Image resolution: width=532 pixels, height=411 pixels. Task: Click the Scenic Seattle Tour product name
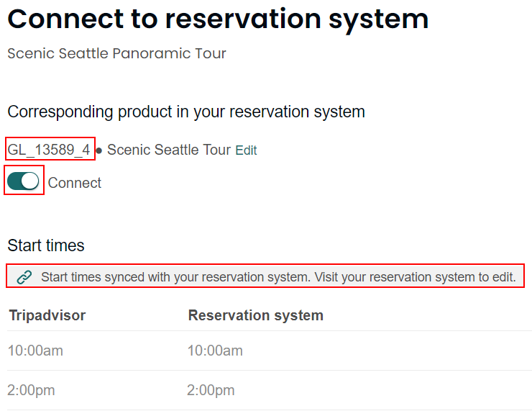click(169, 150)
